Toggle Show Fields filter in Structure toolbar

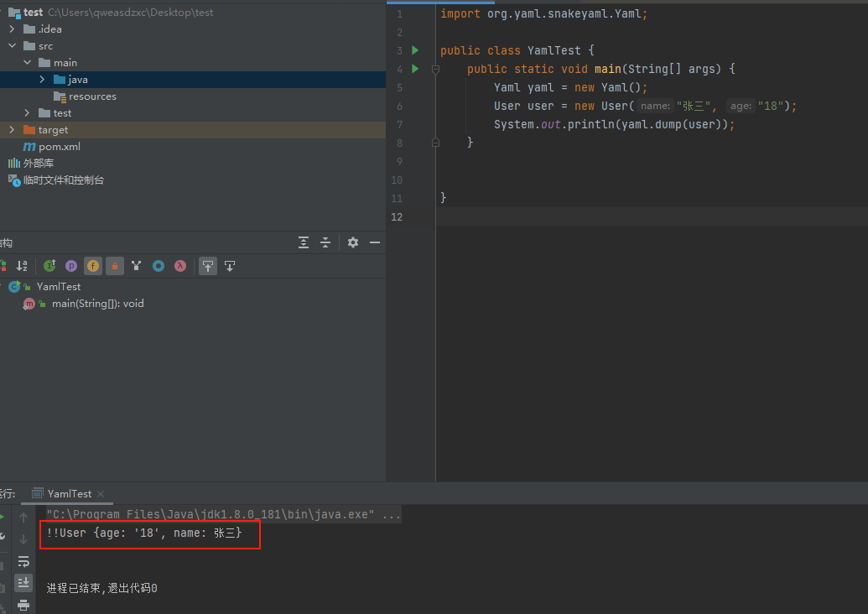click(93, 266)
